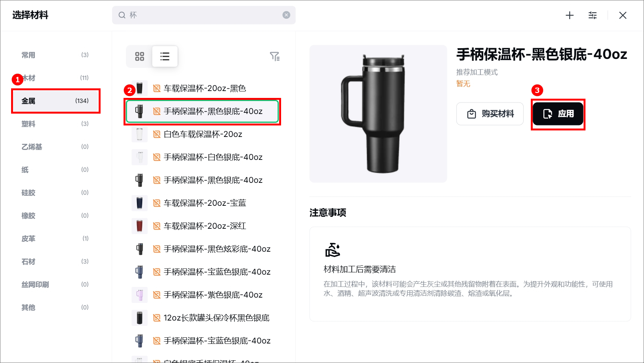The height and width of the screenshot is (363, 644).
Task: Switch to grid view
Action: pyautogui.click(x=140, y=57)
